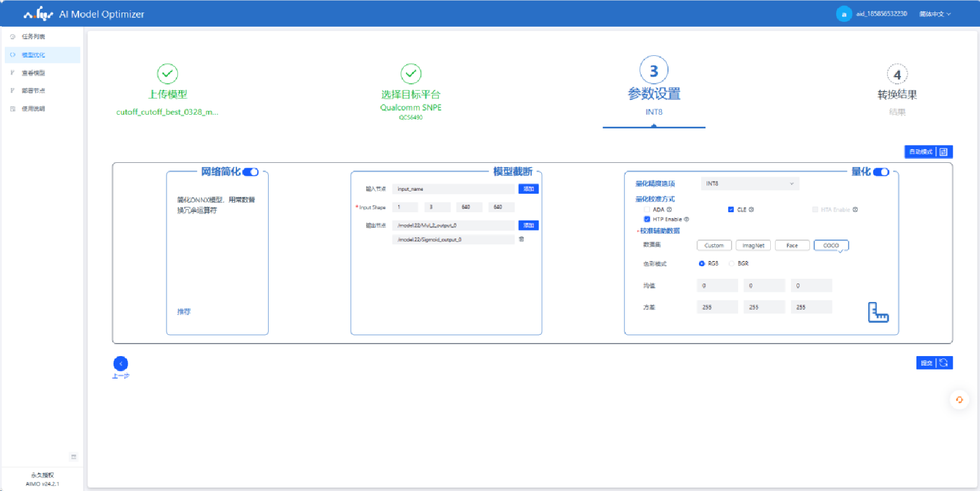Click the 上一步 back arrow button
This screenshot has height=491, width=980.
121,363
